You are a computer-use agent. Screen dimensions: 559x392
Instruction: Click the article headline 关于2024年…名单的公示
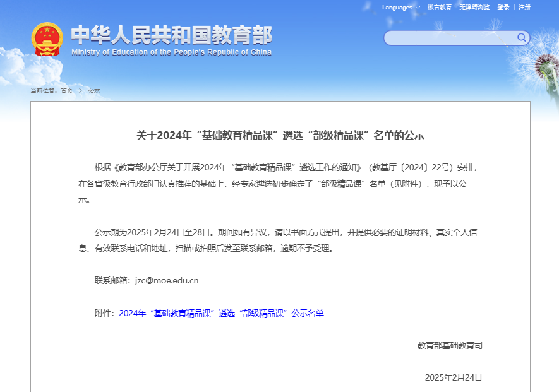click(x=280, y=136)
